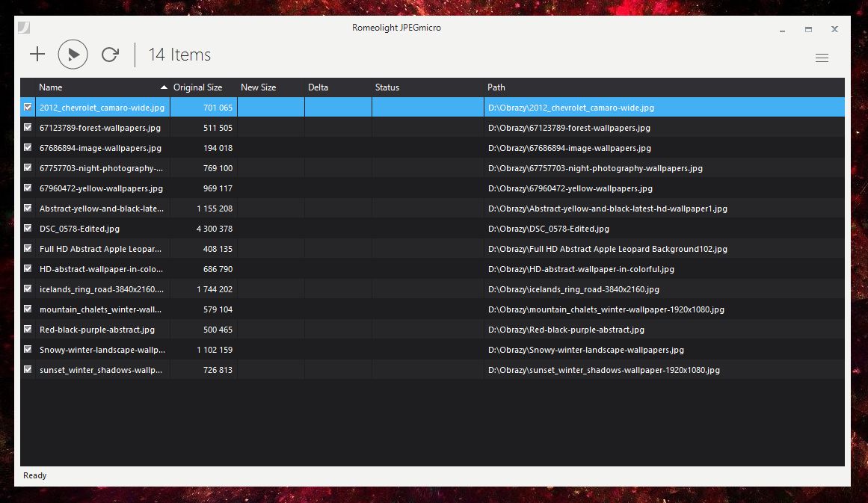Toggle checkbox for Full HD Abstract Apple row

28,248
